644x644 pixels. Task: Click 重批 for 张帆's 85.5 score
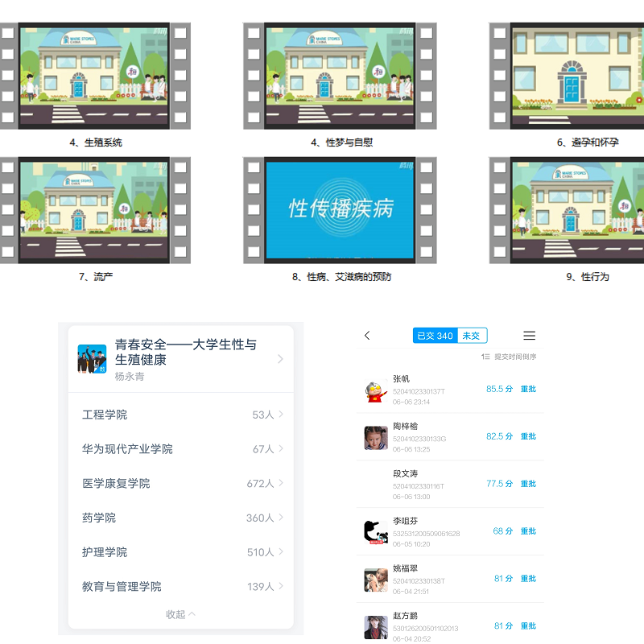pyautogui.click(x=528, y=390)
